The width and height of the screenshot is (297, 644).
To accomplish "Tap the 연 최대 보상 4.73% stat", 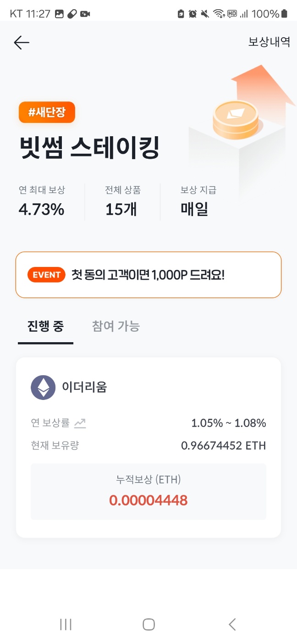I will tap(42, 201).
